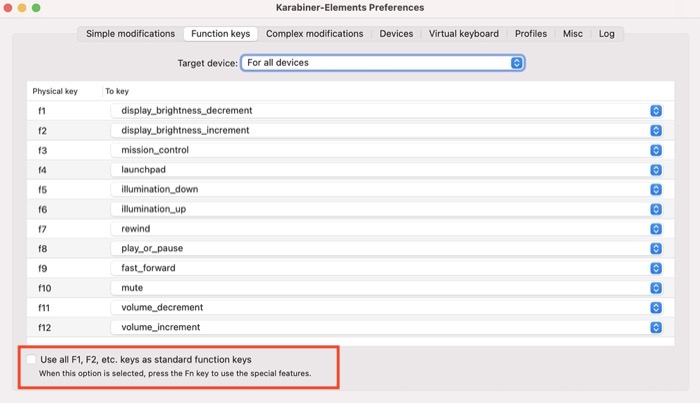Click the blue arrows icon for f6 illumination_up
700x403 pixels.
point(656,209)
